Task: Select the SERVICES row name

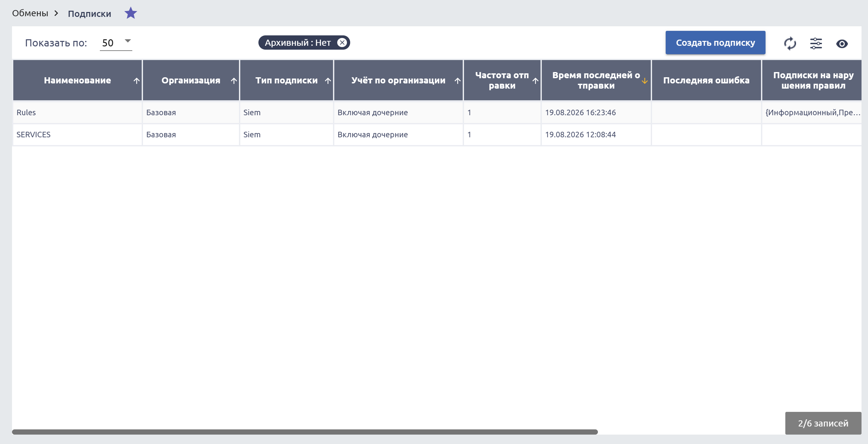Action: tap(33, 135)
